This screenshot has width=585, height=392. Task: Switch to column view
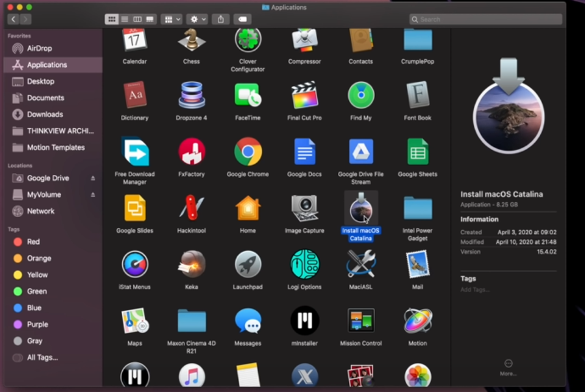137,19
